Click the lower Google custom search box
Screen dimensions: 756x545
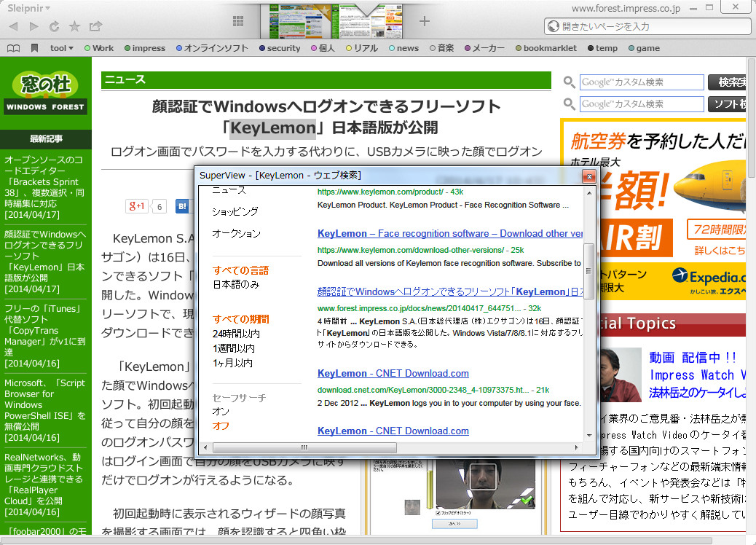coord(642,103)
